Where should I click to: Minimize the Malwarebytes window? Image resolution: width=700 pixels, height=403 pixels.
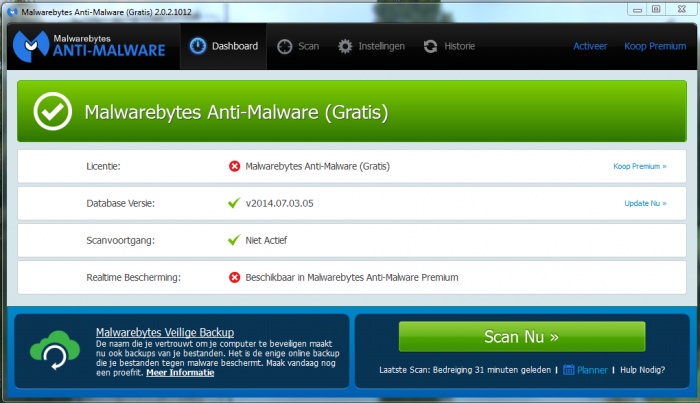[x=638, y=9]
